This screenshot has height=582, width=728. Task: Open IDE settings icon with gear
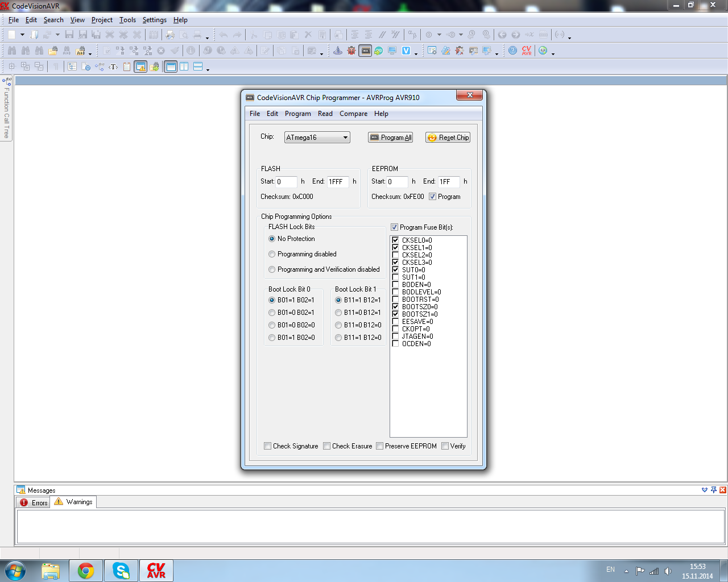coord(432,51)
